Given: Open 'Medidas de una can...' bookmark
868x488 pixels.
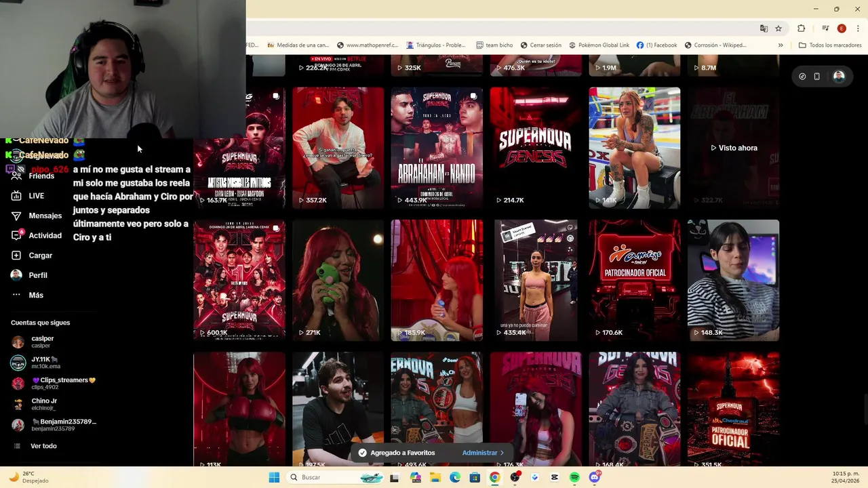Looking at the screenshot, I should point(298,45).
